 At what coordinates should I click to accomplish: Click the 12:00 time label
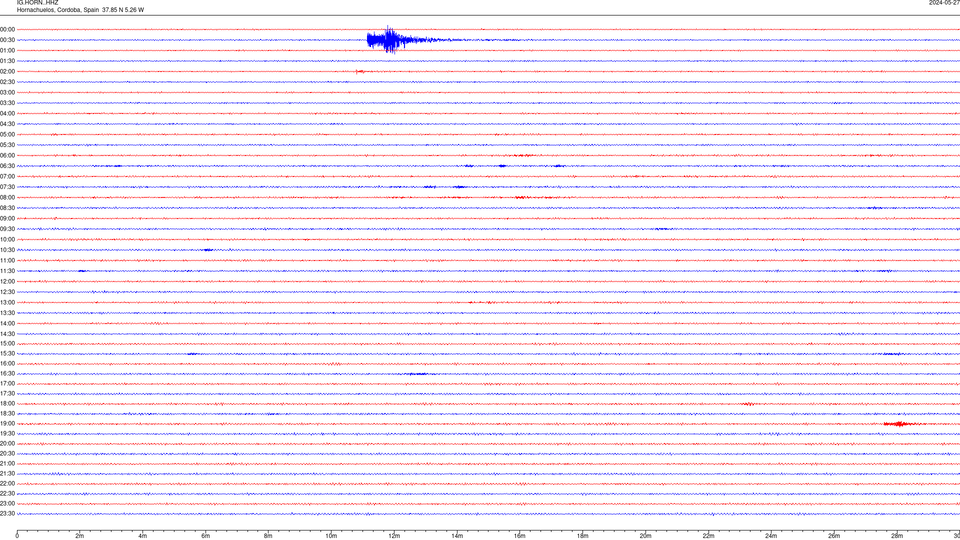click(x=7, y=282)
